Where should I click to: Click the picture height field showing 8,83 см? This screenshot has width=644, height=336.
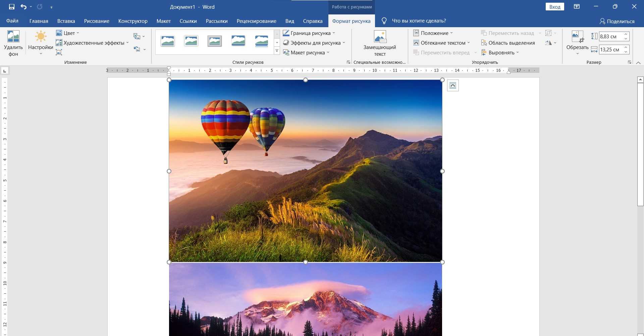tap(610, 36)
